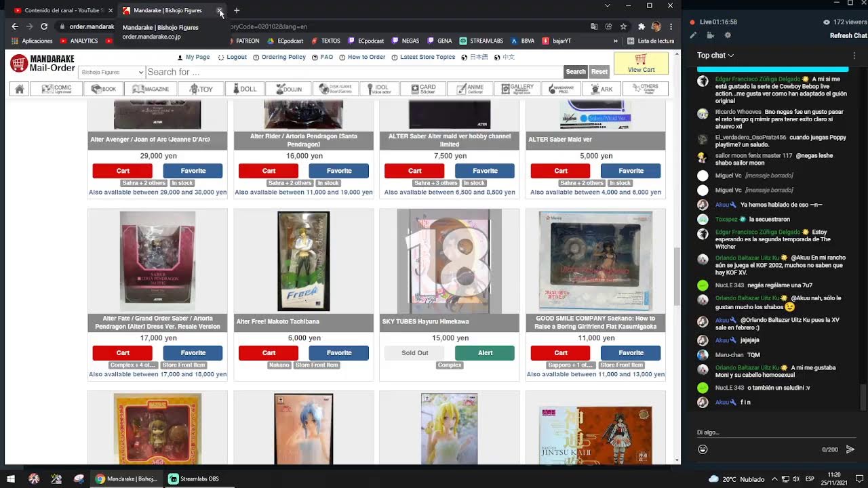This screenshot has width=868, height=488.
Task: Click the Streamlabs camera icon
Action: (x=710, y=35)
